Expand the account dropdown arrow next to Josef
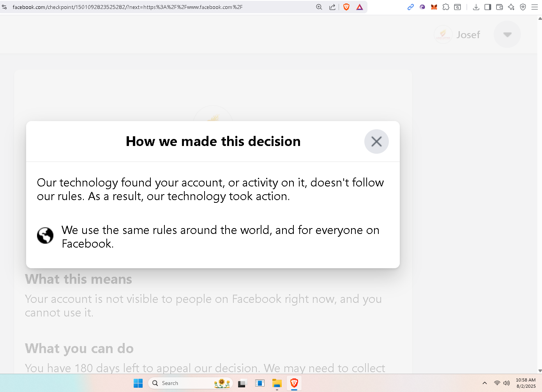The height and width of the screenshot is (392, 542). click(x=507, y=34)
